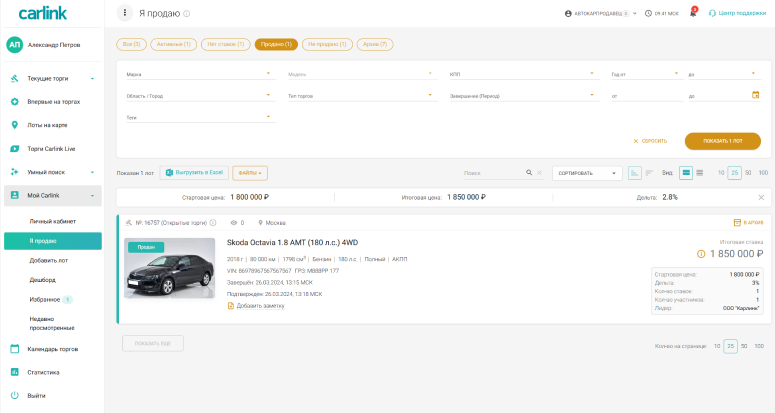
Task: Switch to compact list view layout
Action: click(x=699, y=173)
